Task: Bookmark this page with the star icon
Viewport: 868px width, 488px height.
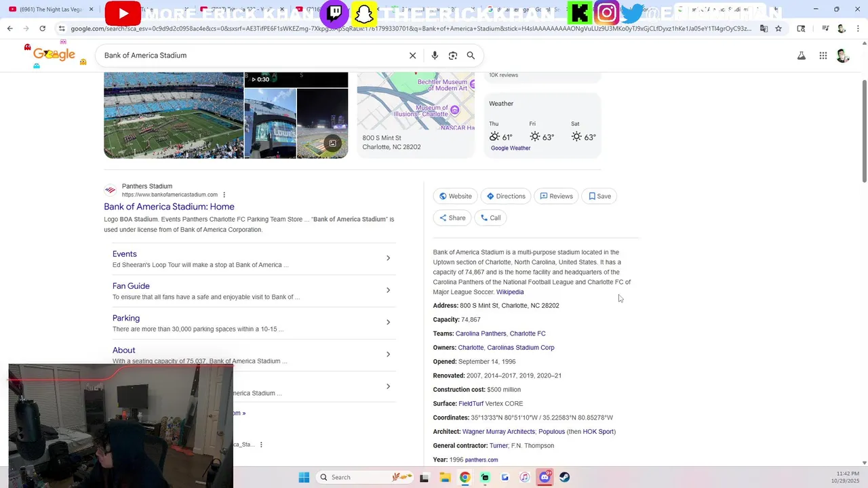Action: point(778,28)
